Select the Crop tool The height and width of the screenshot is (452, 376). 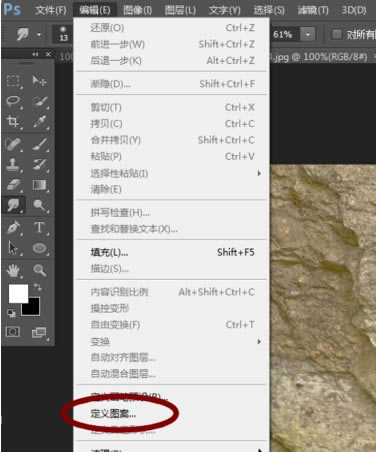[x=13, y=121]
